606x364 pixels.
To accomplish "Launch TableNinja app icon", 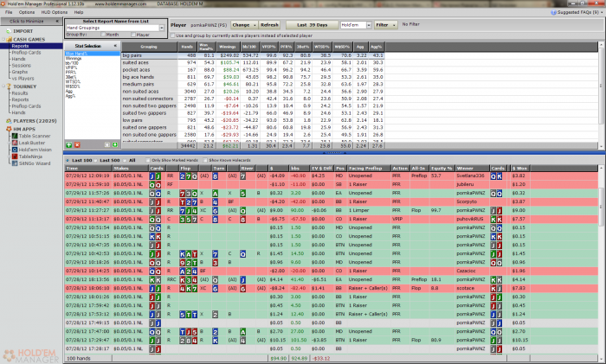I will (x=15, y=156).
